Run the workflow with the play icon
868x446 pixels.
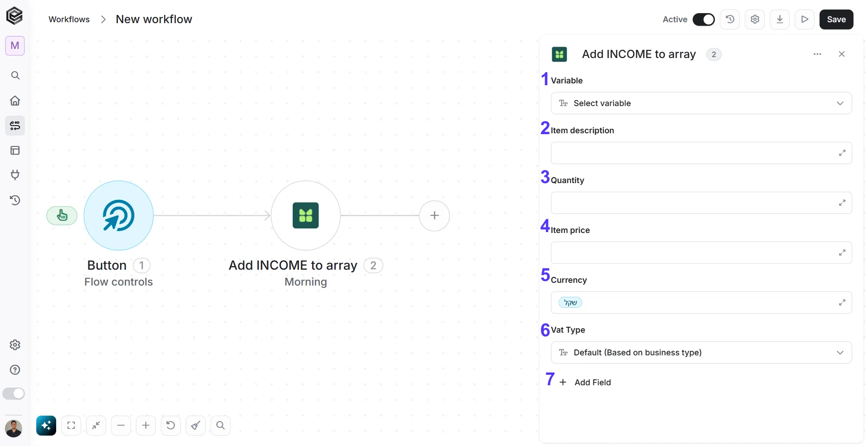point(805,19)
